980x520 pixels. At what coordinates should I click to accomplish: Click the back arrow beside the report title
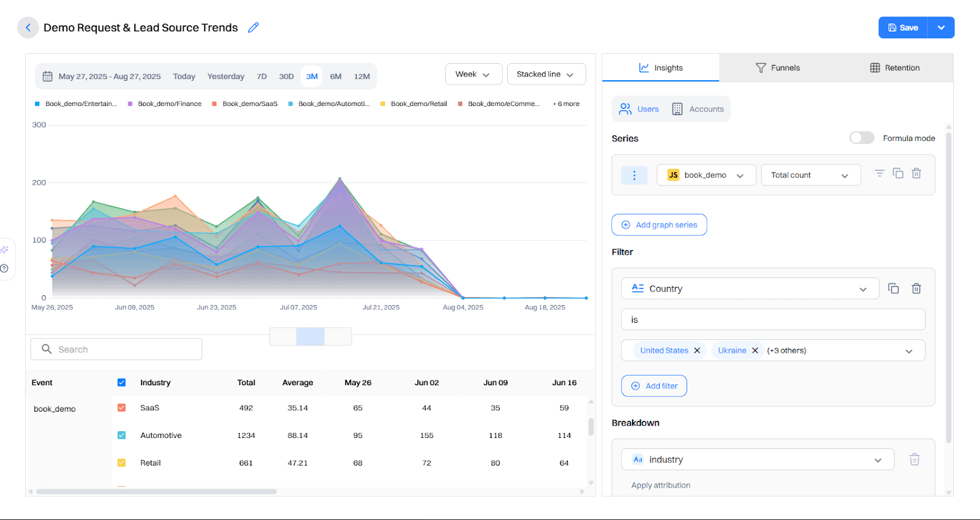(28, 28)
